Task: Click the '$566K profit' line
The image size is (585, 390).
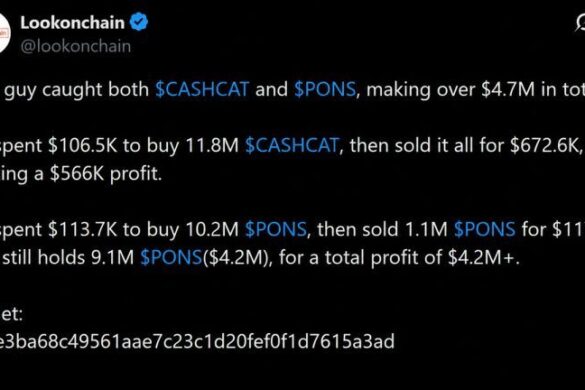Action: (106, 174)
